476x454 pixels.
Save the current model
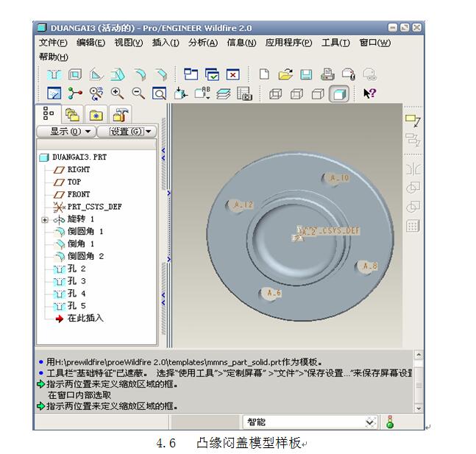coord(306,74)
